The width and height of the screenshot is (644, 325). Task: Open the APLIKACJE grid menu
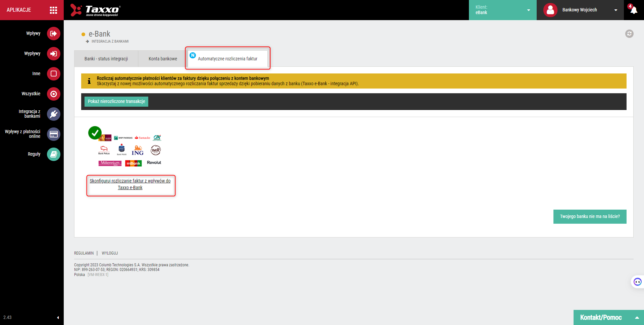tap(53, 10)
